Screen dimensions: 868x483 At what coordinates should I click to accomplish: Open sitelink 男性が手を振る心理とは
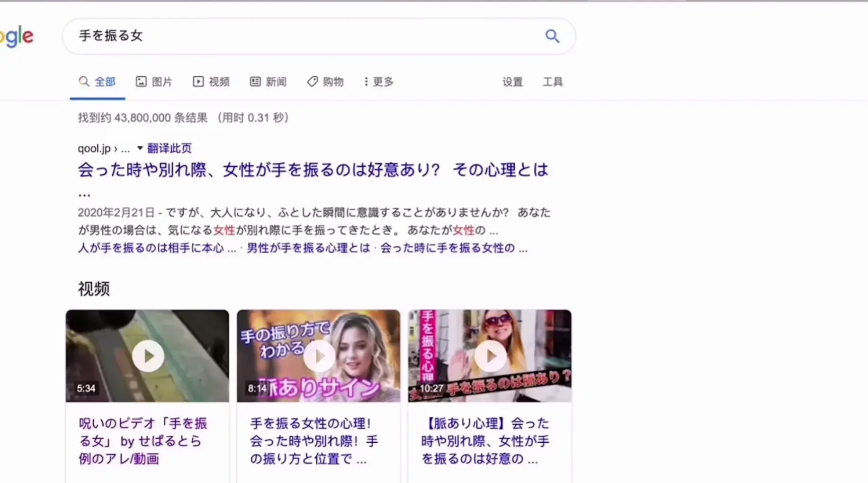(x=308, y=248)
